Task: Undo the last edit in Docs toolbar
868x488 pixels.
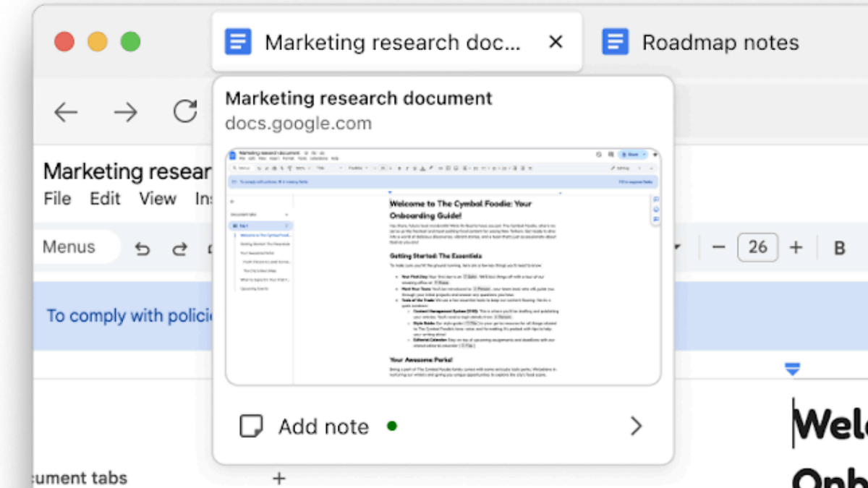Action: 142,249
